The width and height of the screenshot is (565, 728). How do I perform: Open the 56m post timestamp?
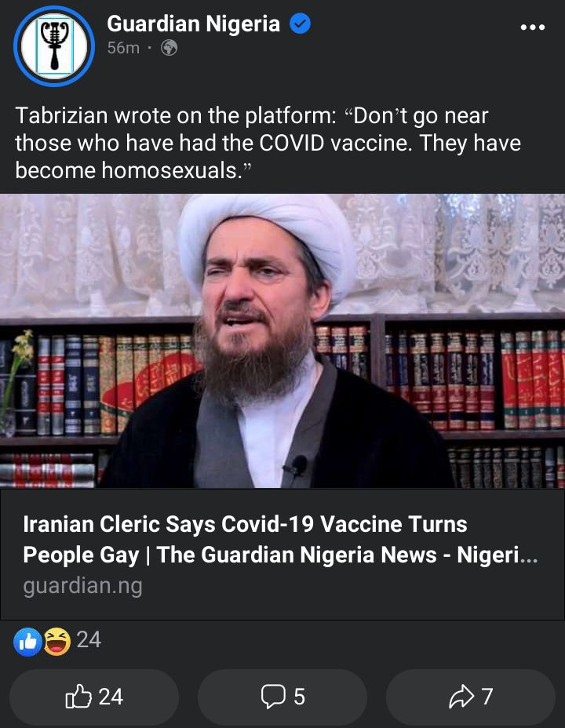pyautogui.click(x=123, y=47)
